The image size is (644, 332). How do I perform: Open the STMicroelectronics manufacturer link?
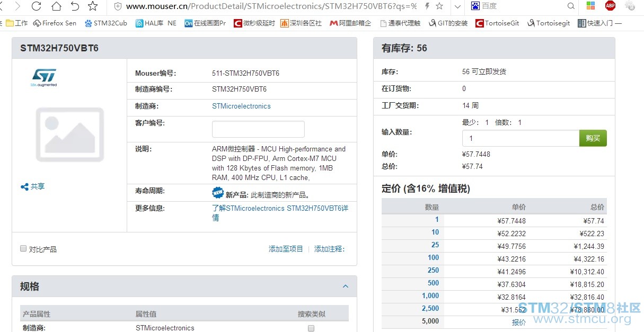click(x=241, y=106)
